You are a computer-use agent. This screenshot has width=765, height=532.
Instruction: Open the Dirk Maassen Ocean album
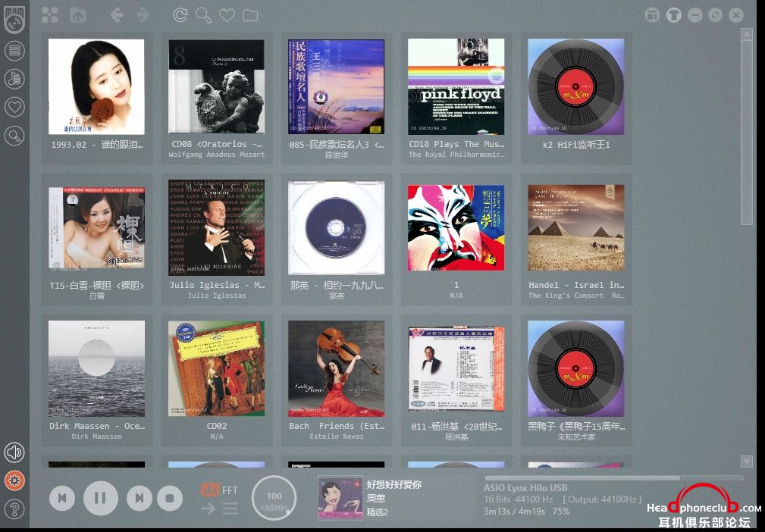pos(96,368)
